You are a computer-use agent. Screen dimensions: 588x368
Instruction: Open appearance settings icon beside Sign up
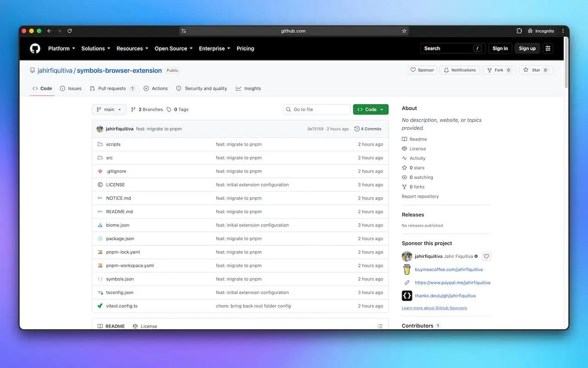[x=548, y=48]
